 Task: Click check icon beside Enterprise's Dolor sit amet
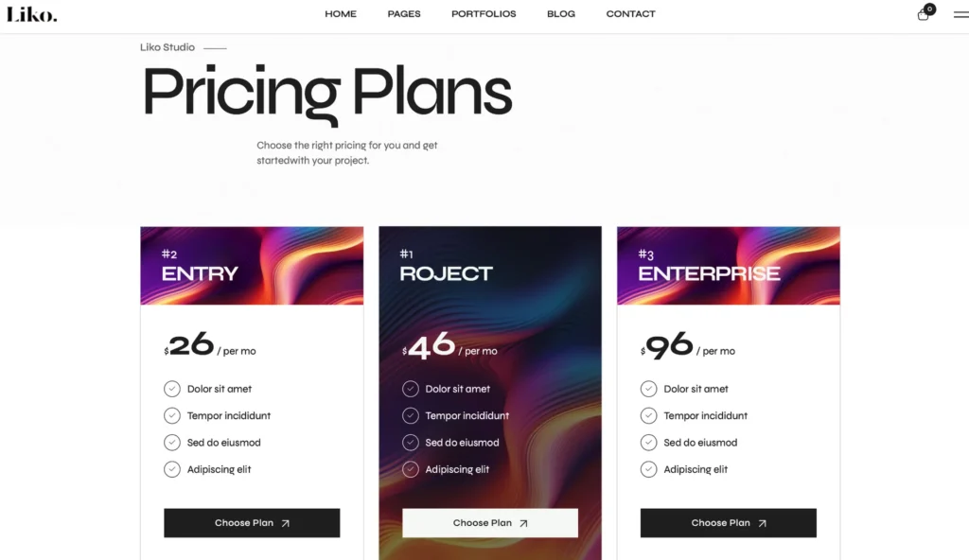click(x=649, y=389)
